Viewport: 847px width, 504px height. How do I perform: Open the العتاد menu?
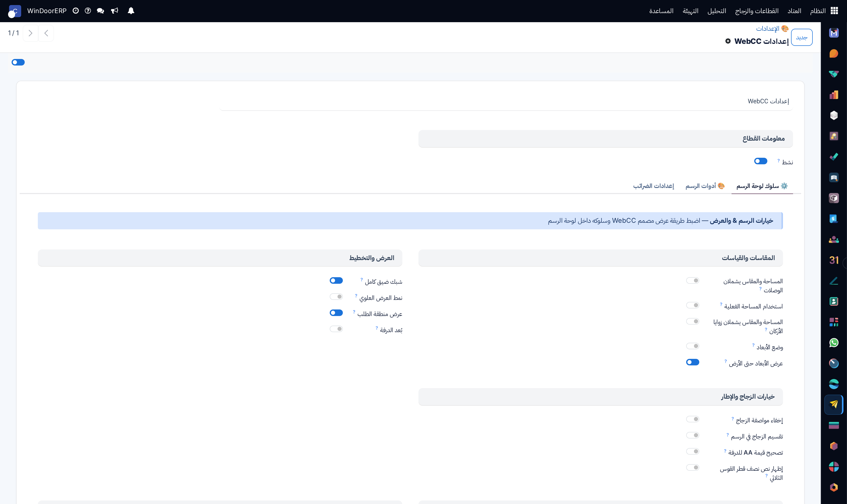point(794,11)
